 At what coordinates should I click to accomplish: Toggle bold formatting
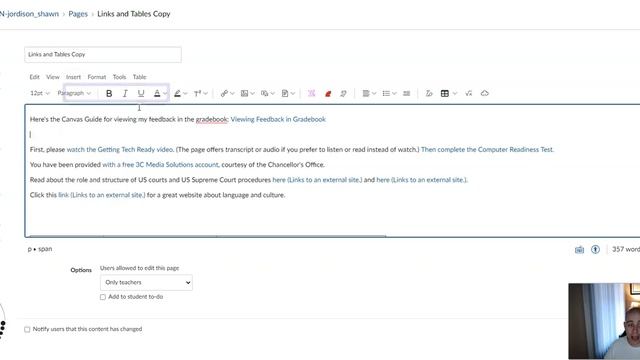(x=109, y=93)
